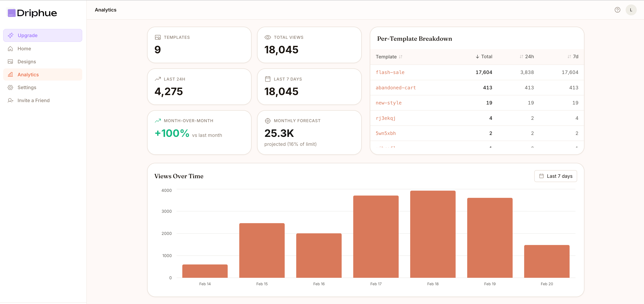Click the Analytics bar chart icon
Image resolution: width=644 pixels, height=304 pixels.
coord(10,75)
